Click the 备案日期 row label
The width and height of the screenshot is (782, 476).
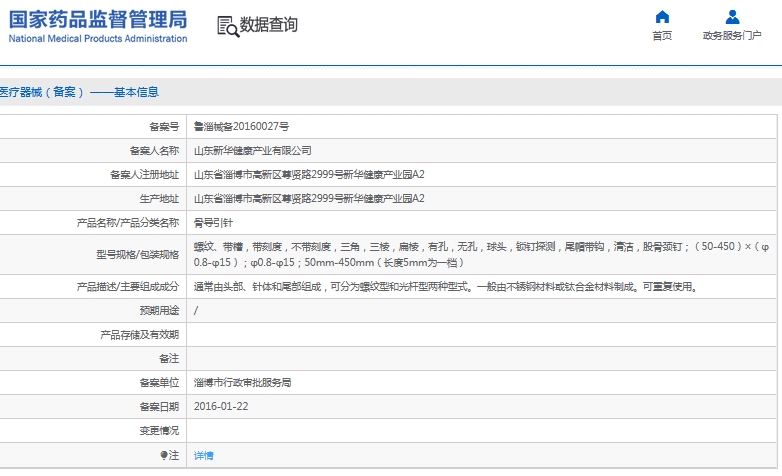159,407
